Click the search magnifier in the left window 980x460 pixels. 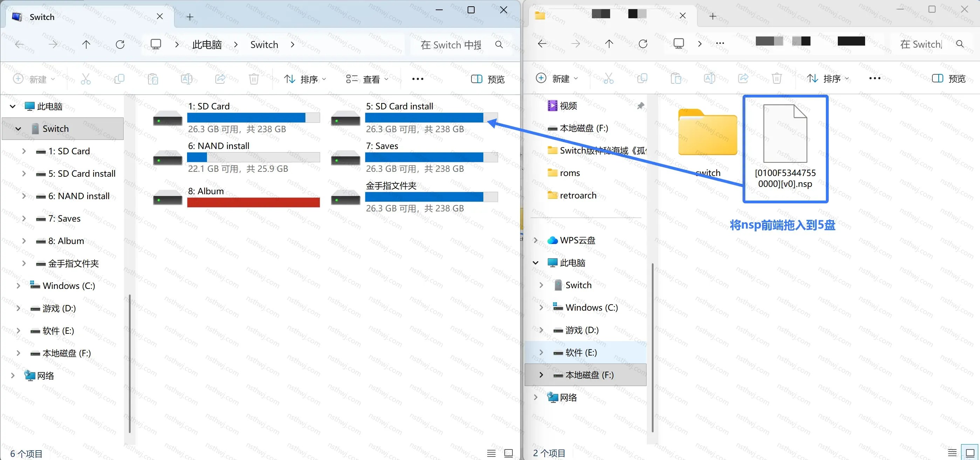[x=499, y=45]
